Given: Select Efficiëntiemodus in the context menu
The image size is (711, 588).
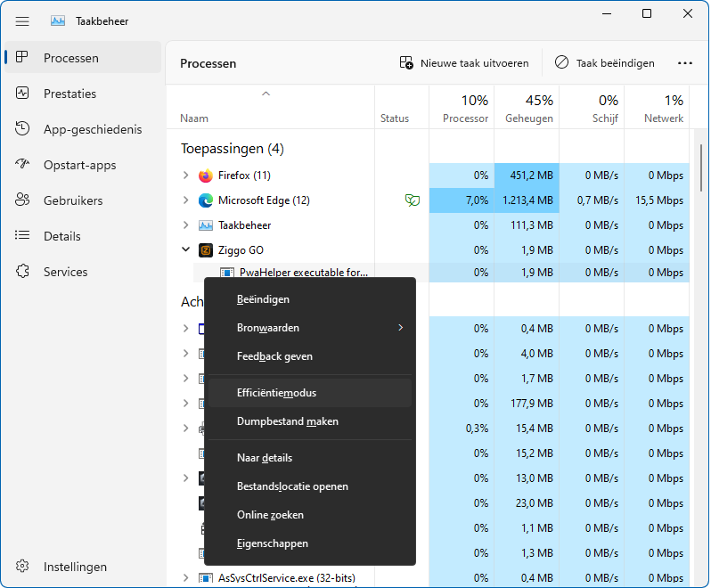Looking at the screenshot, I should (310, 393).
